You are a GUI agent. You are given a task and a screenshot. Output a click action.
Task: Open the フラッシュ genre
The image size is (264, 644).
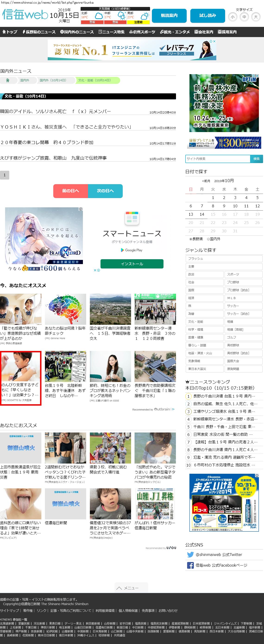coord(224,259)
